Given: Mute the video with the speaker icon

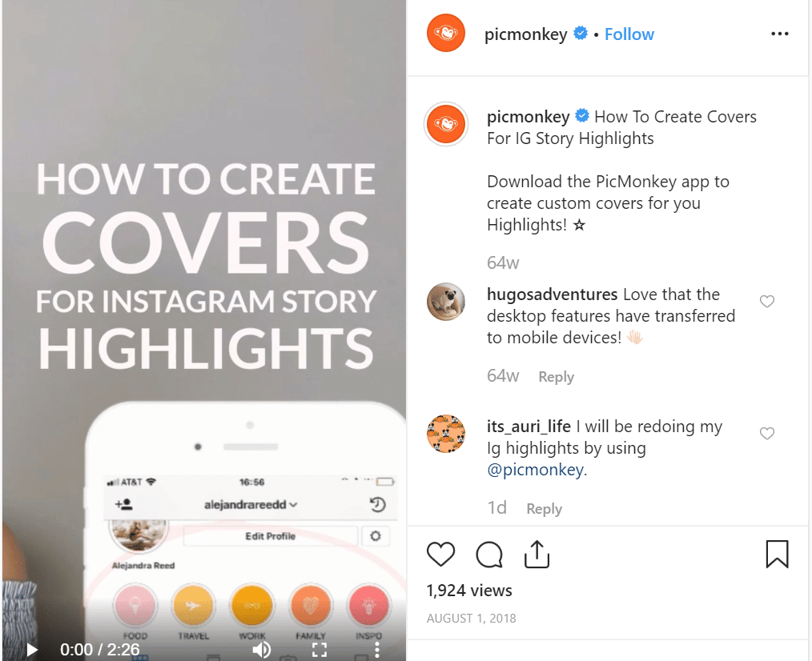Looking at the screenshot, I should [x=262, y=650].
